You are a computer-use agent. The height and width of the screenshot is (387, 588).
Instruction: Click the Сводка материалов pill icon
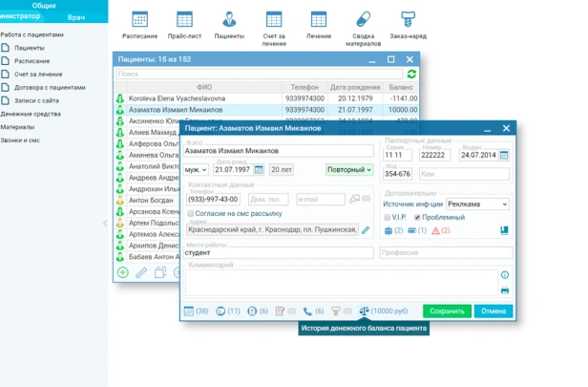[x=362, y=19]
